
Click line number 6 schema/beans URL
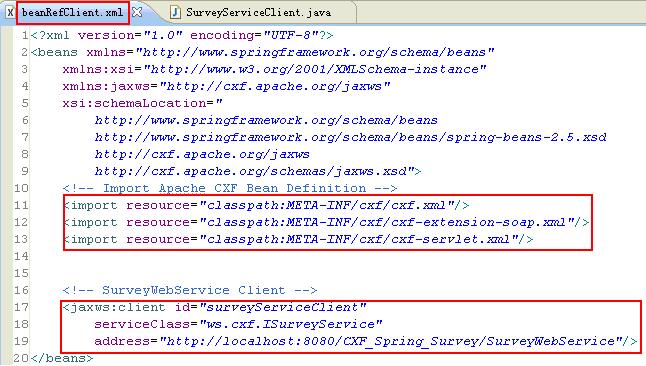[266, 120]
